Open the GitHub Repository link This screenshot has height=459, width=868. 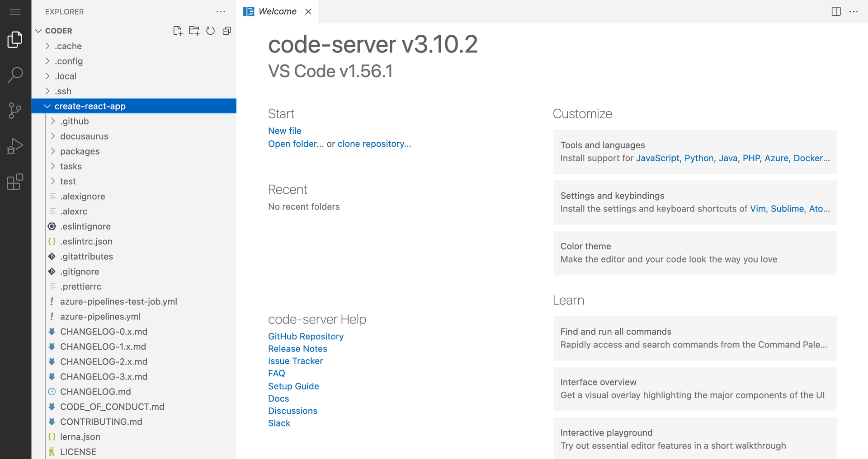pyautogui.click(x=306, y=337)
